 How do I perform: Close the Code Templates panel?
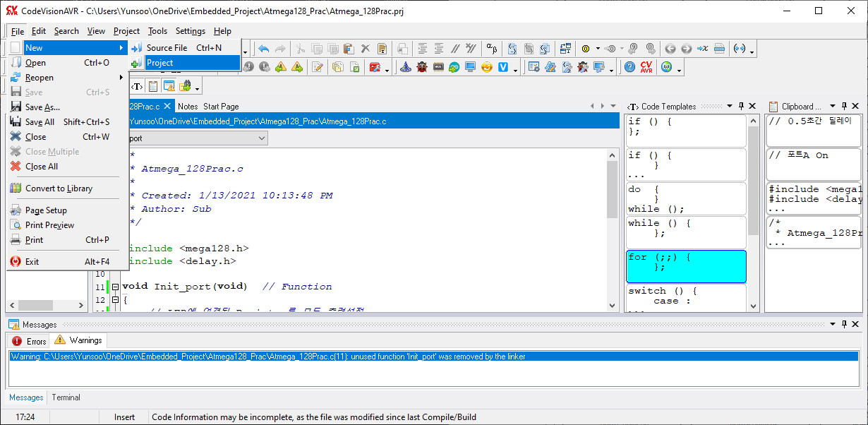point(752,106)
